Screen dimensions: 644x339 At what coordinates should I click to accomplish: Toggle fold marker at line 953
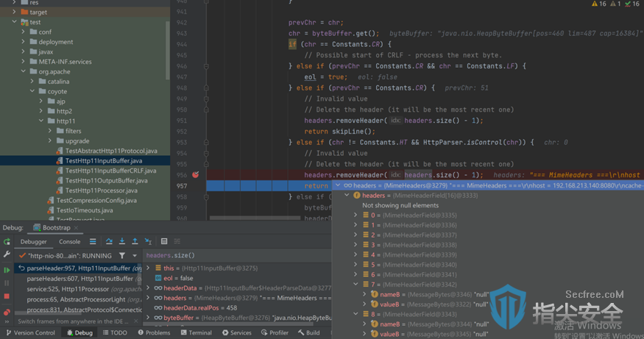pos(206,143)
